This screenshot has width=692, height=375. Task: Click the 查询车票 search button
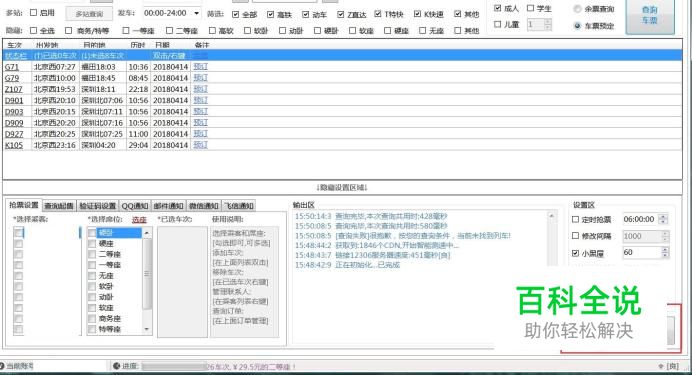pyautogui.click(x=650, y=16)
